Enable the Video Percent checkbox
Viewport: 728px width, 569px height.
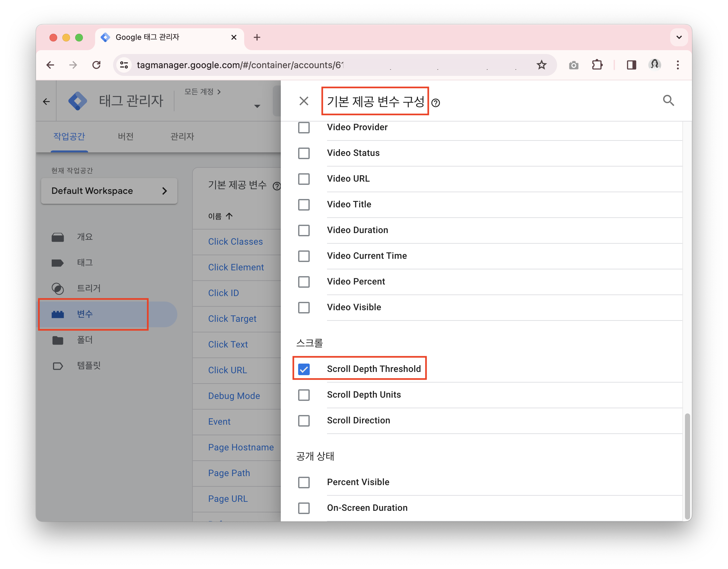304,282
